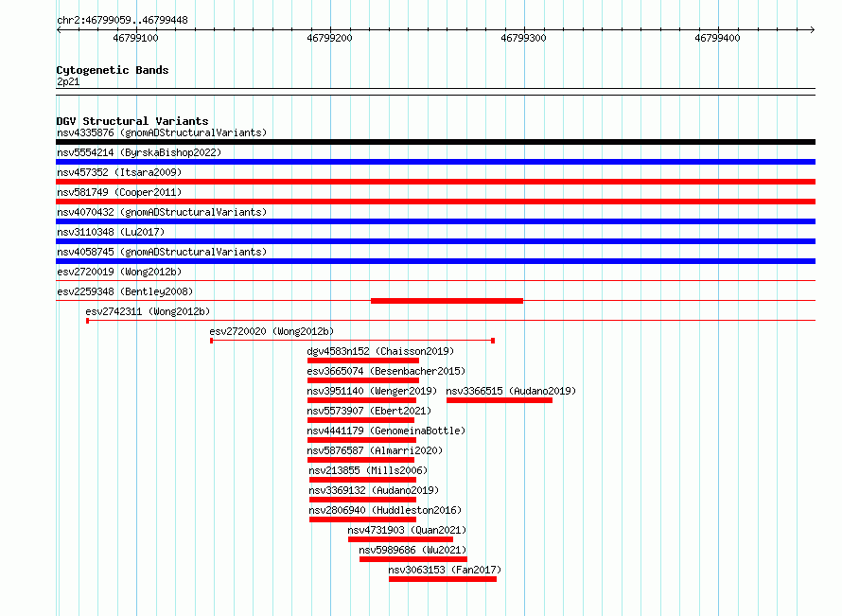842x616 pixels.
Task: Open the nsv3951140 Wenger2019 variant
Action: [x=372, y=391]
